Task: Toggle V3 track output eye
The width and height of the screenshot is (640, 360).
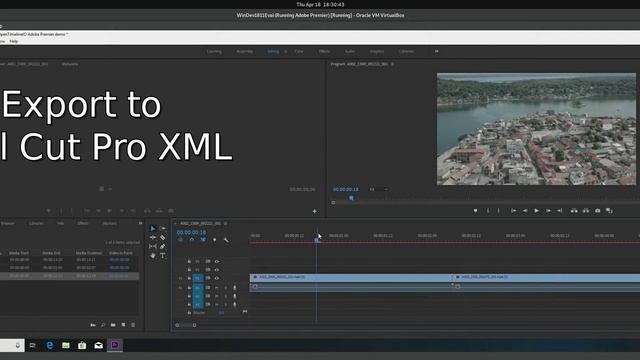Action: 217,261
